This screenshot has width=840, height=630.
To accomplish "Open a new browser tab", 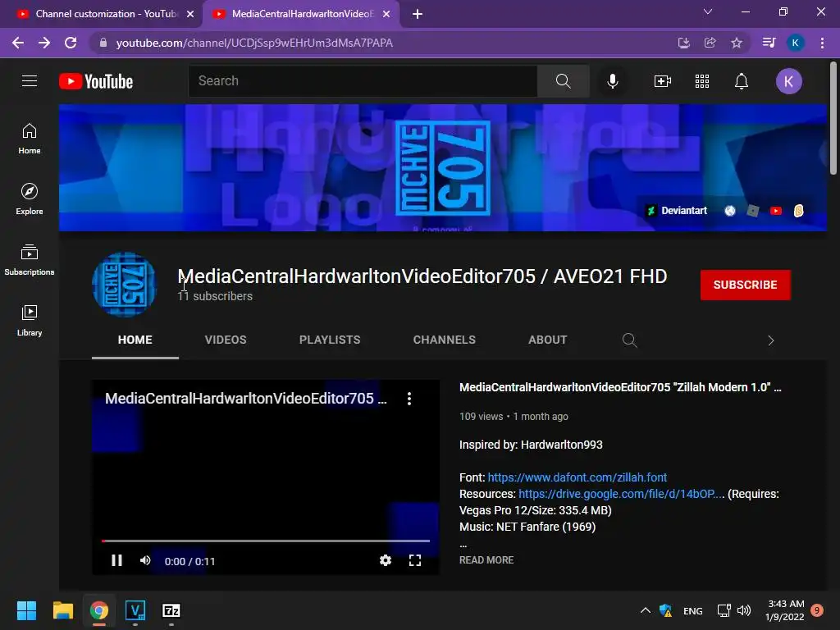I will pos(418,14).
